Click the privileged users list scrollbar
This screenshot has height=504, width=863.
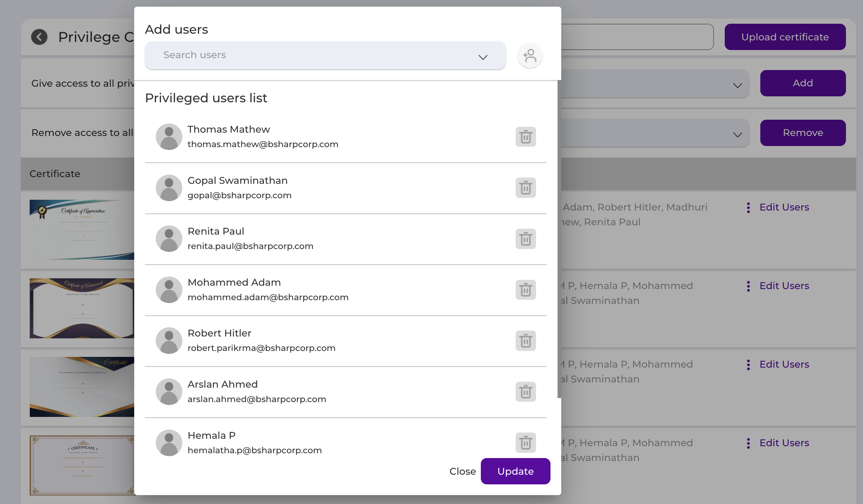click(x=559, y=239)
